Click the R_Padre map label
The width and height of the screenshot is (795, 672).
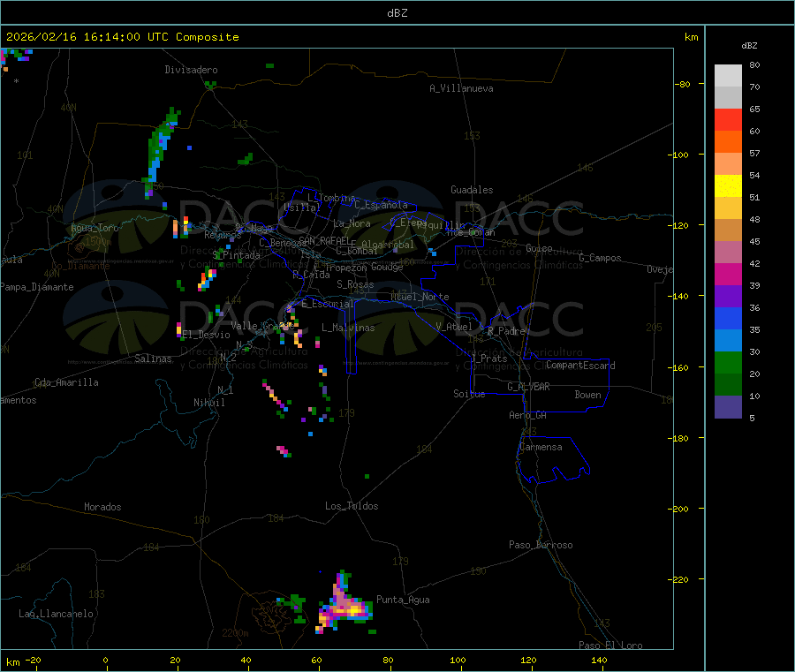click(506, 331)
